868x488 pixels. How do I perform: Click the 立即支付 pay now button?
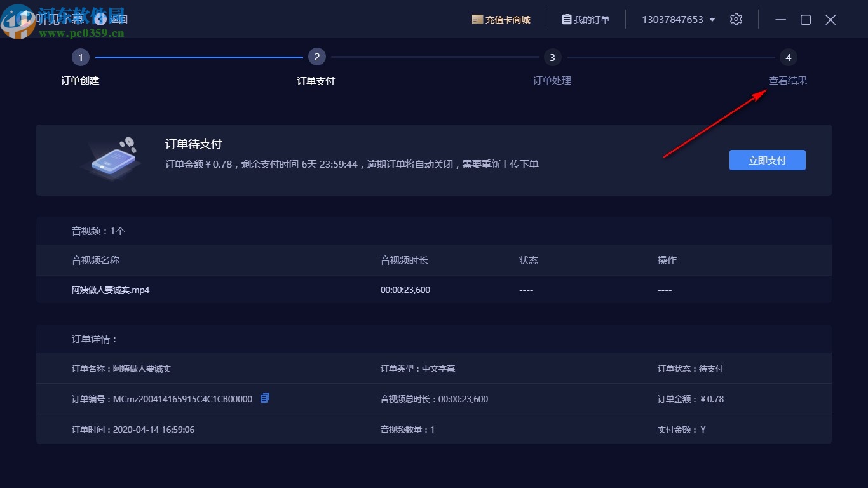[x=768, y=160]
